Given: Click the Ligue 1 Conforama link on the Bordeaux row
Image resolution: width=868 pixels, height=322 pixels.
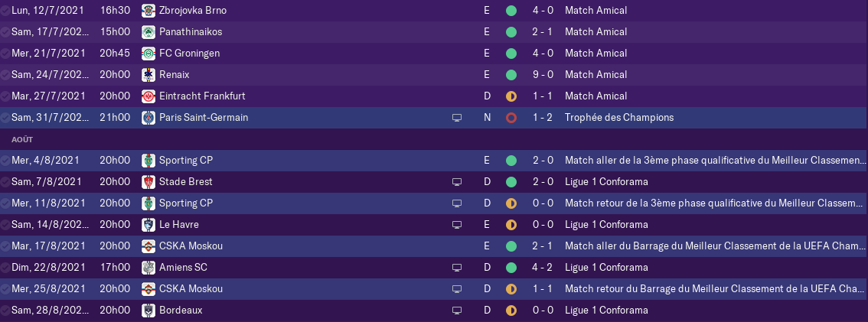Looking at the screenshot, I should coord(606,311).
